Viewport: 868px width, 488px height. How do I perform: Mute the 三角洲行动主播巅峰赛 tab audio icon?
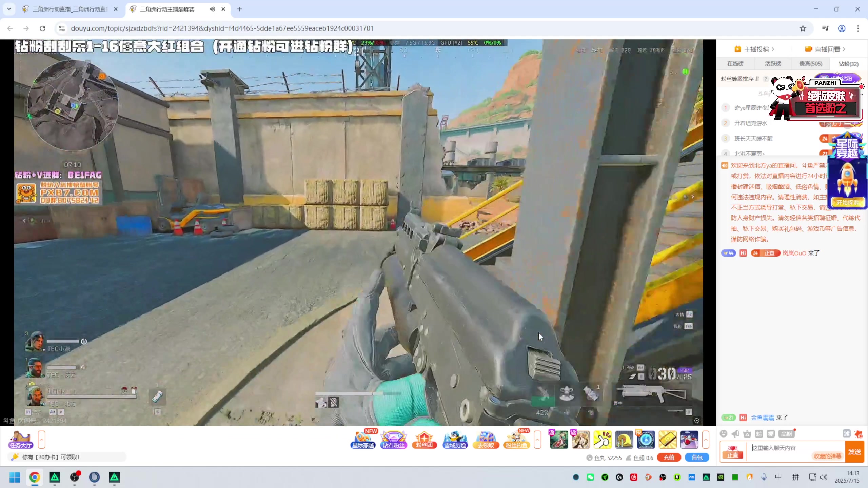212,9
